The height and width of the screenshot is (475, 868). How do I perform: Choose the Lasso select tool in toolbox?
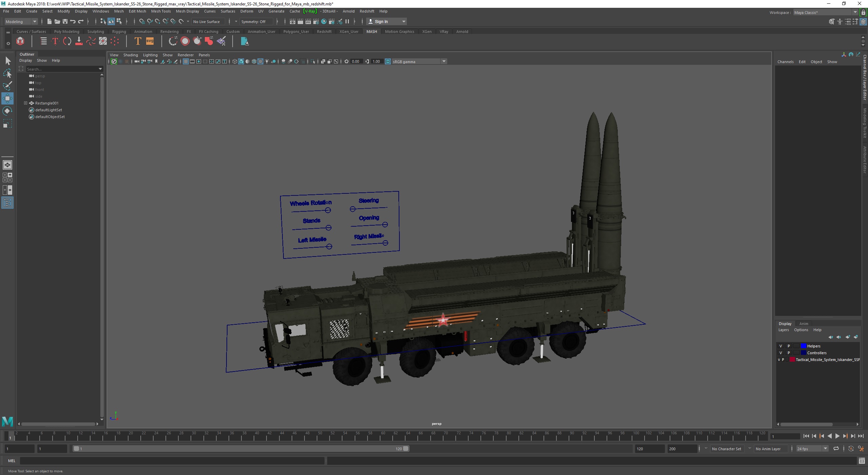[x=7, y=73]
